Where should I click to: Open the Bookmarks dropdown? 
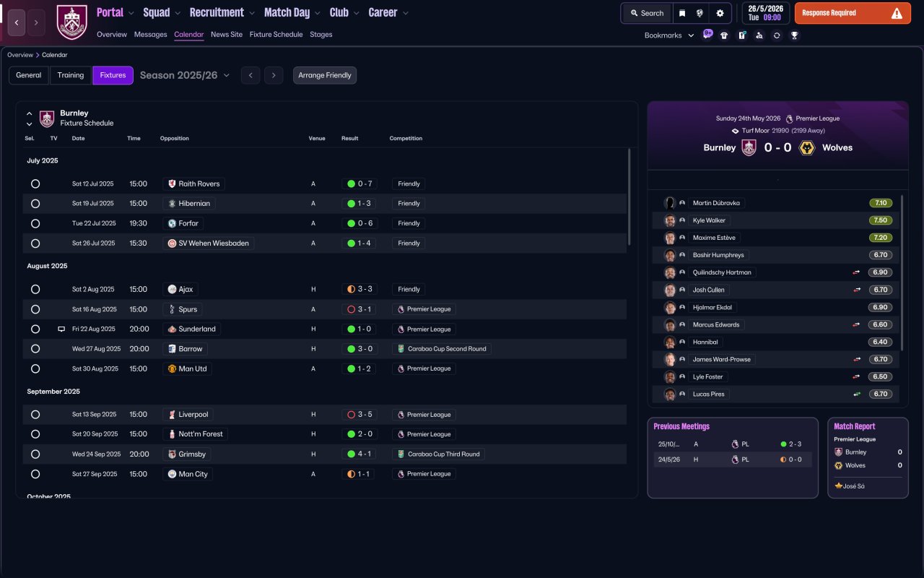[x=669, y=35]
